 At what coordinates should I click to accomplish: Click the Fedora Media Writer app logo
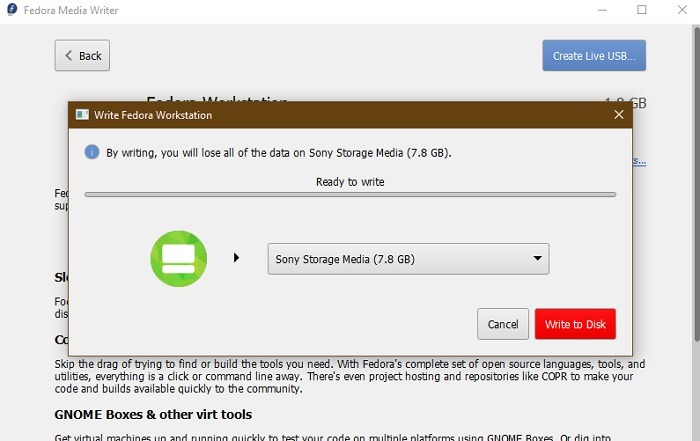pos(12,9)
